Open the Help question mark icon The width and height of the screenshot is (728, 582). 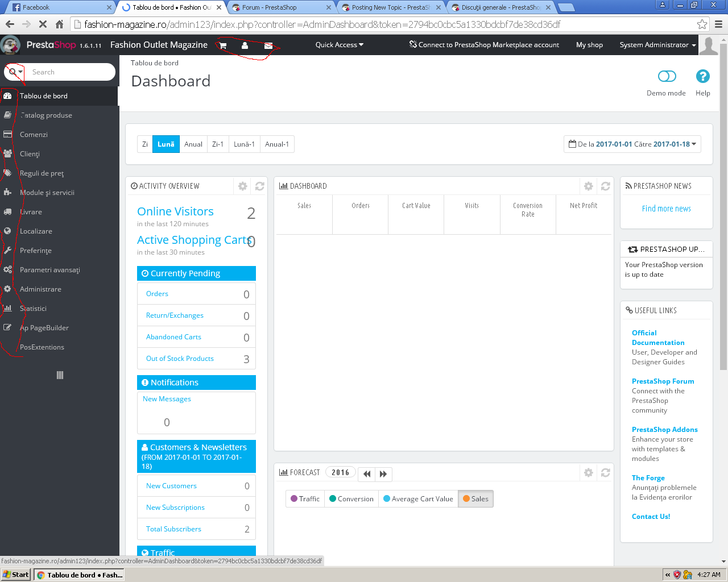(x=703, y=76)
